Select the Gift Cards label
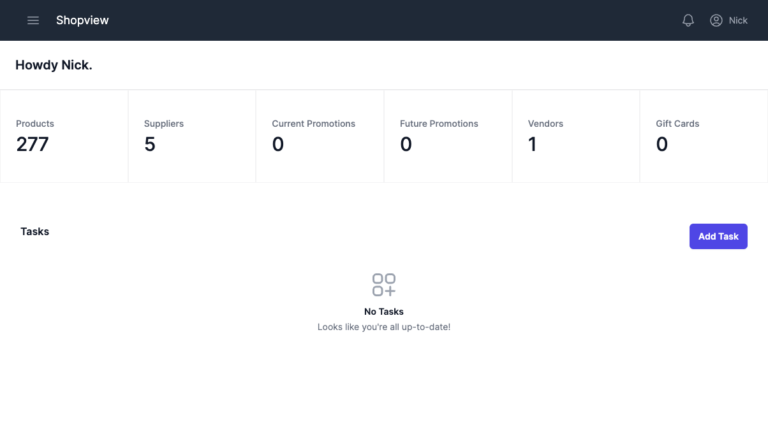 pos(677,124)
